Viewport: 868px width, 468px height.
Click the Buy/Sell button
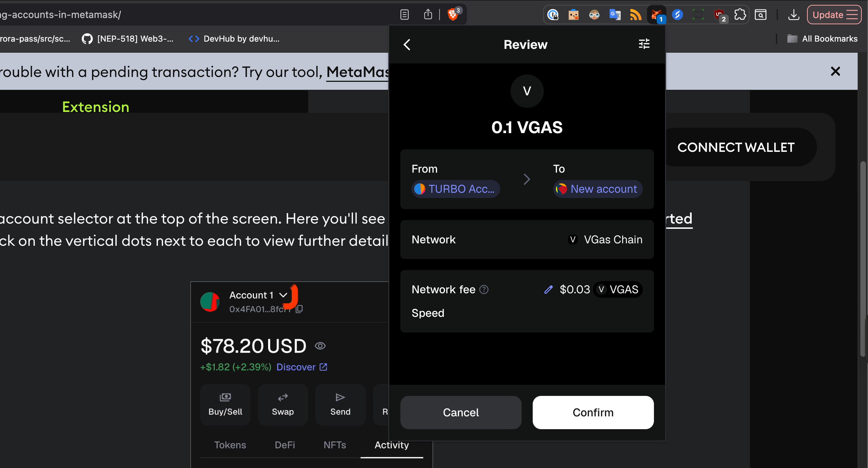pos(225,405)
